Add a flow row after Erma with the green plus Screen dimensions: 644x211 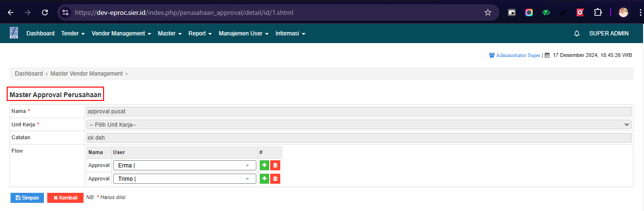[264, 166]
